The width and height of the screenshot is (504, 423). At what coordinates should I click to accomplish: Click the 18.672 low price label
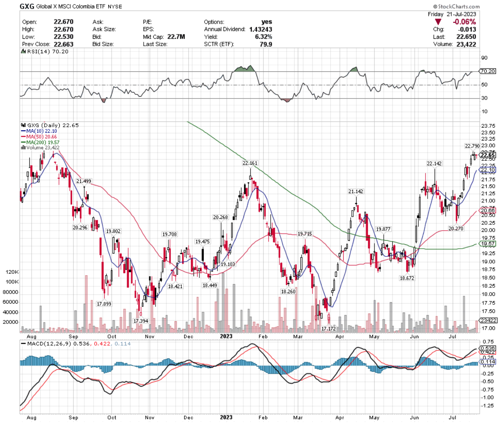407,278
